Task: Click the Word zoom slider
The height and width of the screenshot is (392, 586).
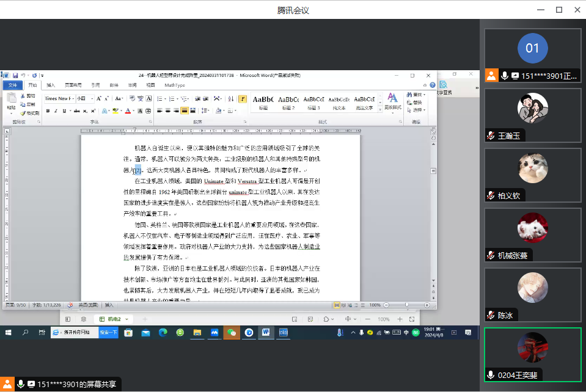Action: 406,305
